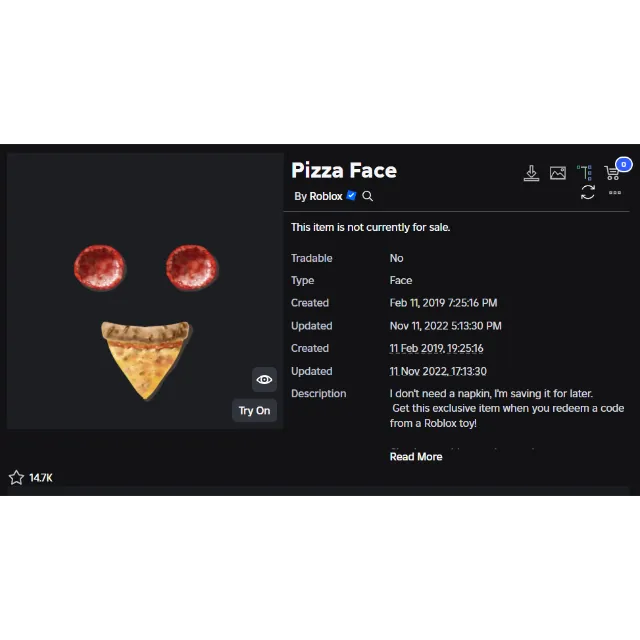Open the three-dots more options menu

[x=615, y=193]
